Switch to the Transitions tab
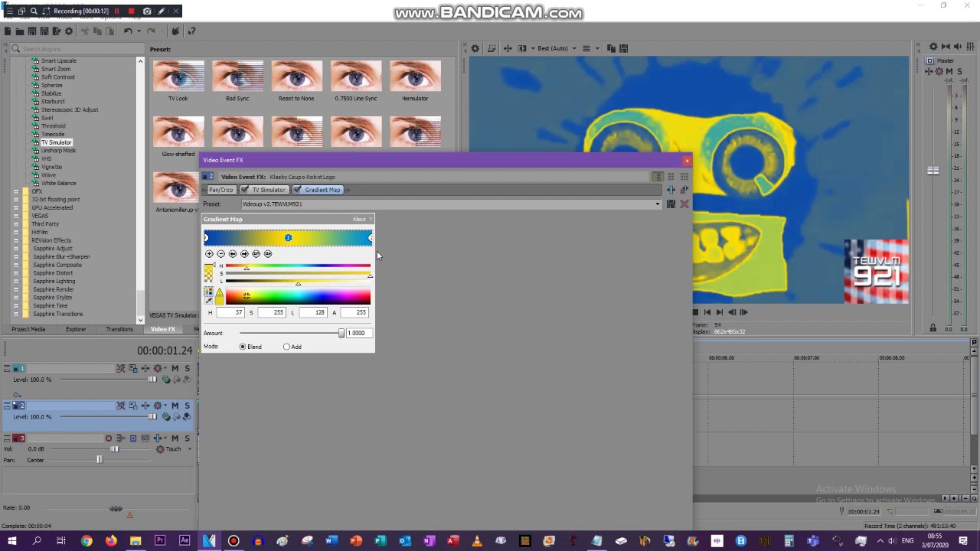The width and height of the screenshot is (980, 551). [x=119, y=329]
